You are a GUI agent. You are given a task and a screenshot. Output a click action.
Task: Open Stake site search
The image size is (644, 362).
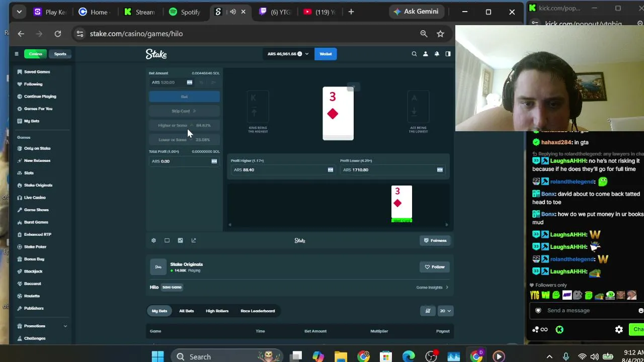click(x=414, y=54)
